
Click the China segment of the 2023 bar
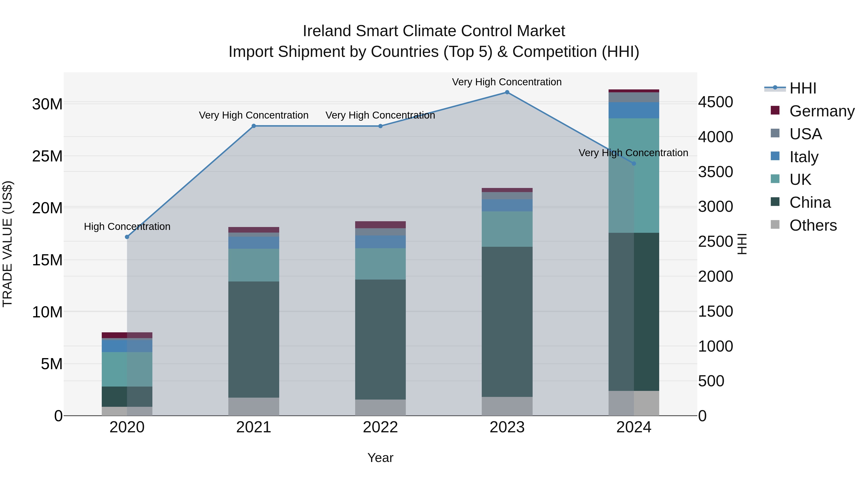507,322
